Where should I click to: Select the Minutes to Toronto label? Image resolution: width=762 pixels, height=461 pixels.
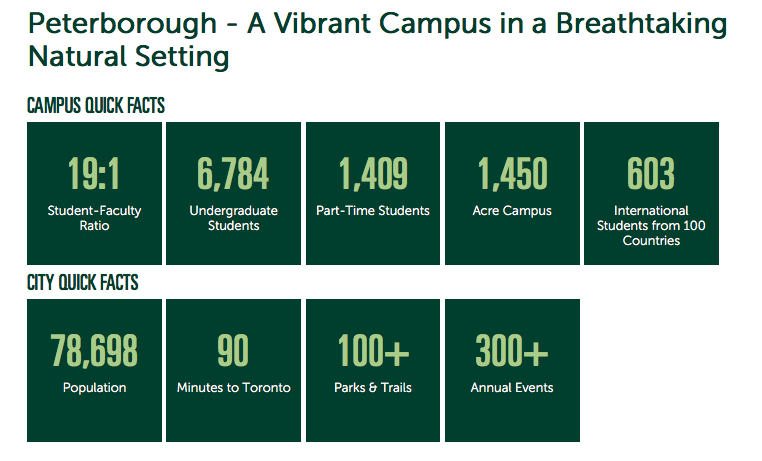[233, 388]
